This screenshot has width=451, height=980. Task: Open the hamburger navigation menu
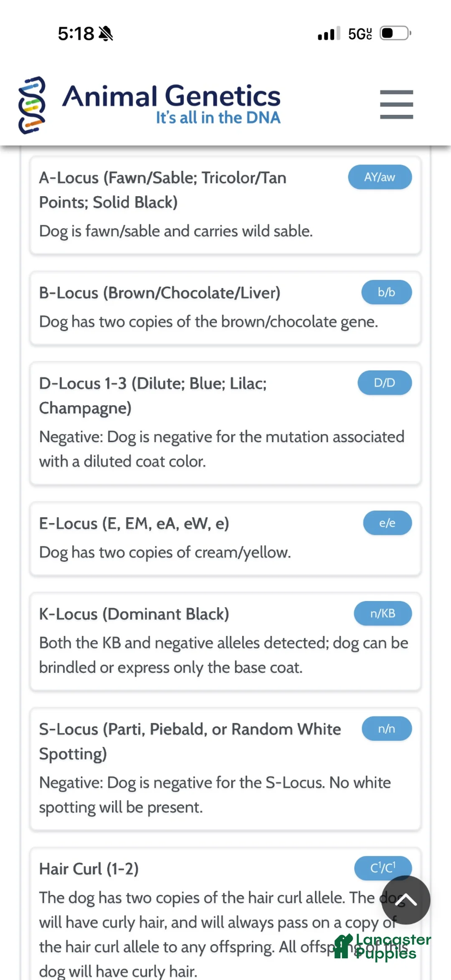[396, 104]
